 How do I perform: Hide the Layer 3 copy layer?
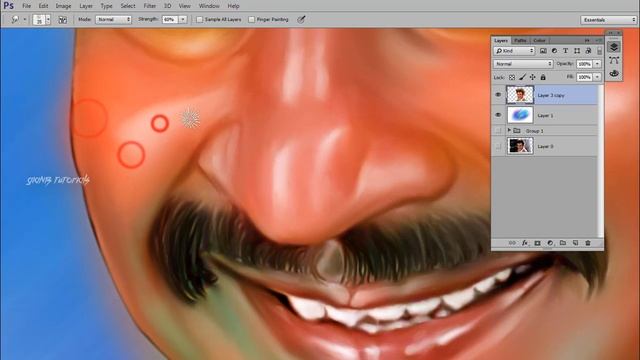[498, 95]
